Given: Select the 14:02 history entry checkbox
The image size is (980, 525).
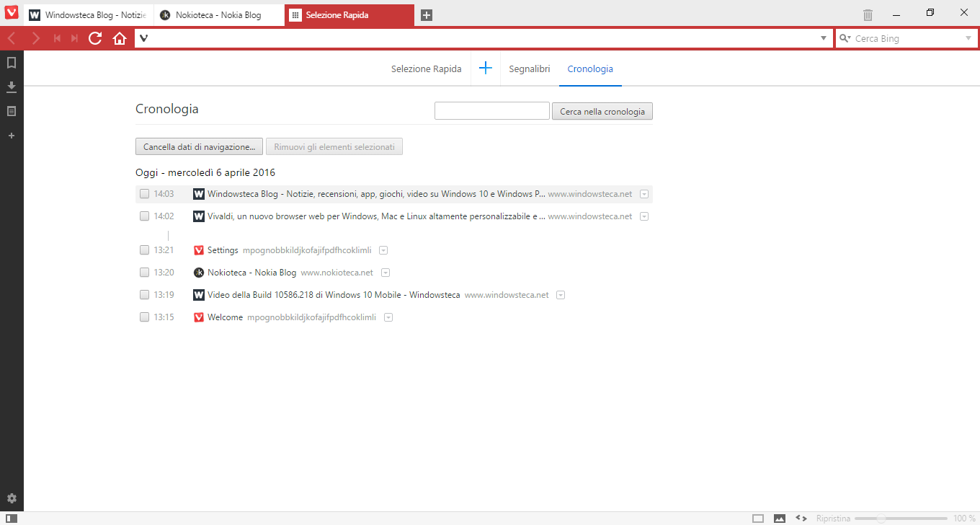Looking at the screenshot, I should 145,216.
